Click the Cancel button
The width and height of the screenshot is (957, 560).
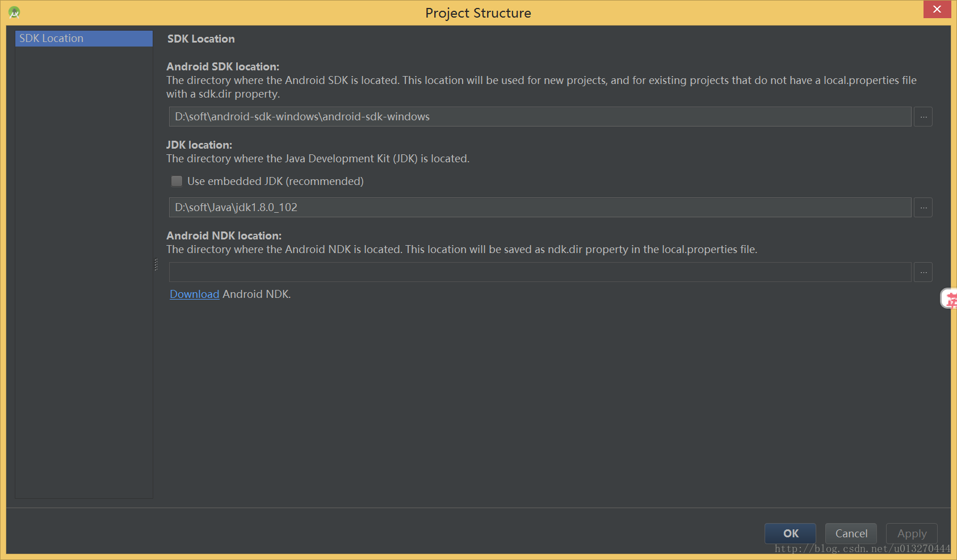click(x=851, y=533)
